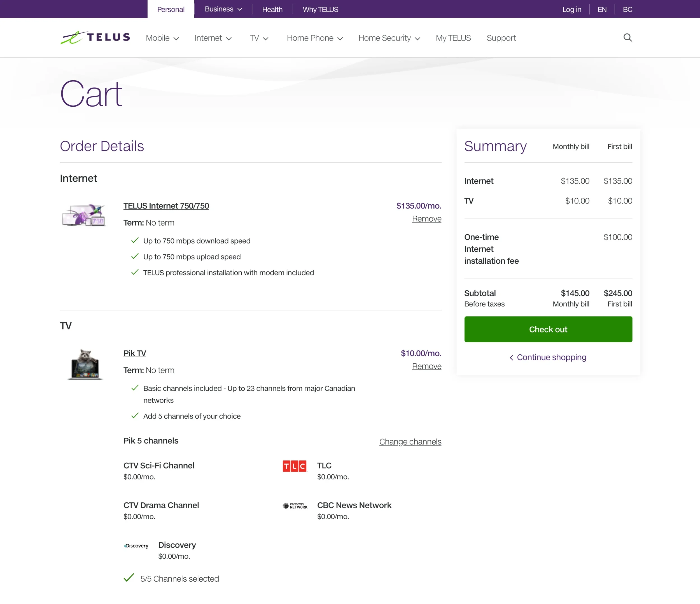Click Log in
This screenshot has width=700, height=604.
tap(572, 10)
